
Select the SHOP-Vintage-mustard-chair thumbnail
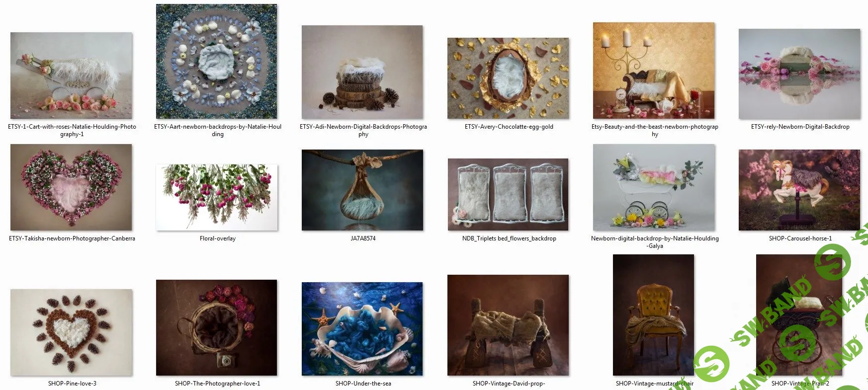pos(653,315)
